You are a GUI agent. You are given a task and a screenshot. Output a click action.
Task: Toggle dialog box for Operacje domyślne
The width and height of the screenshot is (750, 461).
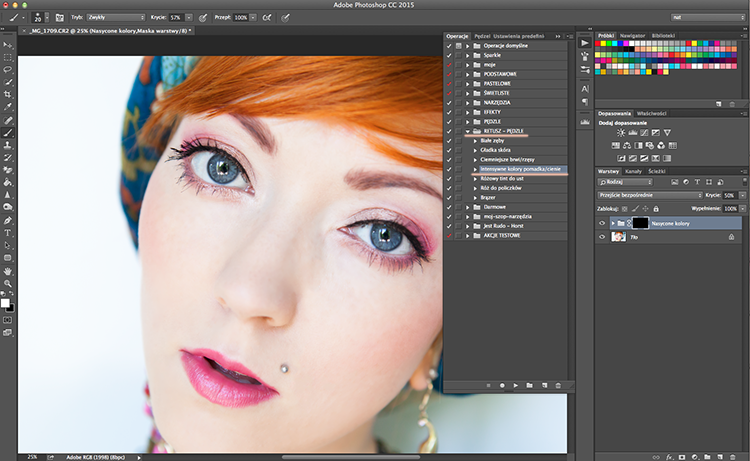(459, 46)
